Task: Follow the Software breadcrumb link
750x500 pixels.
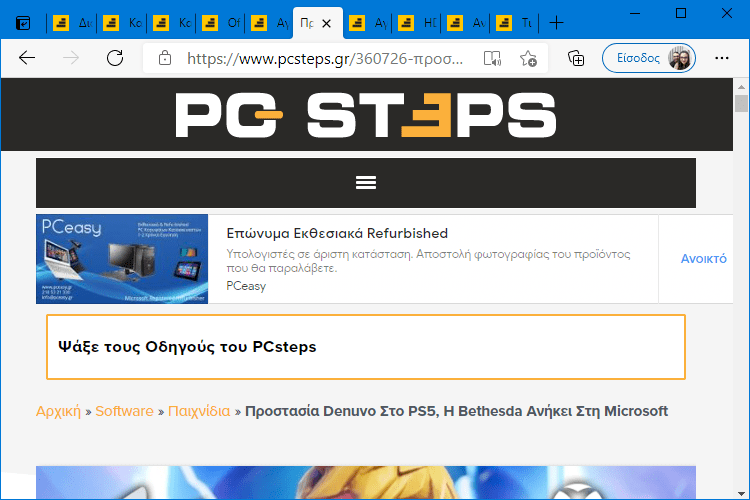Action: click(124, 411)
